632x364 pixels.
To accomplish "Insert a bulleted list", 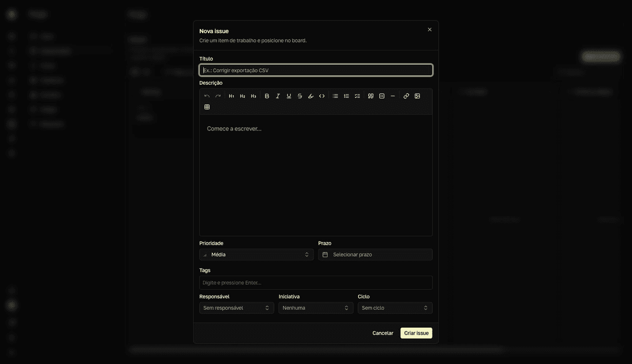I will click(x=335, y=96).
